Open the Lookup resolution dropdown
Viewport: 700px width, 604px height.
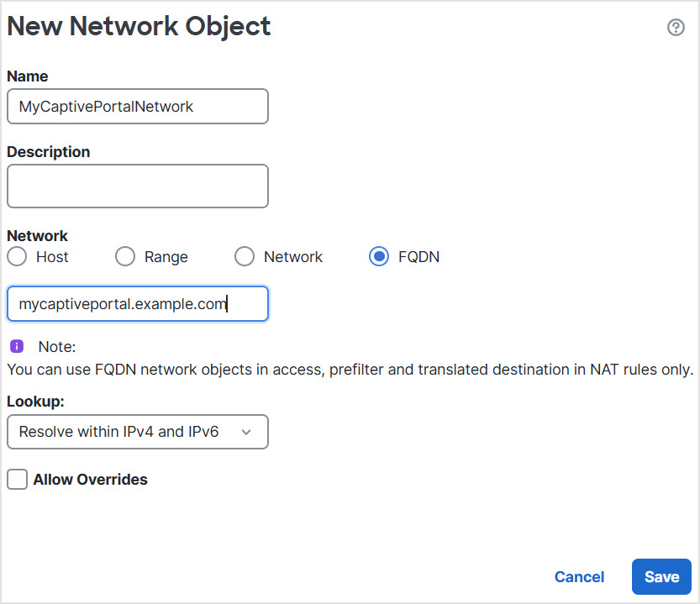137,432
